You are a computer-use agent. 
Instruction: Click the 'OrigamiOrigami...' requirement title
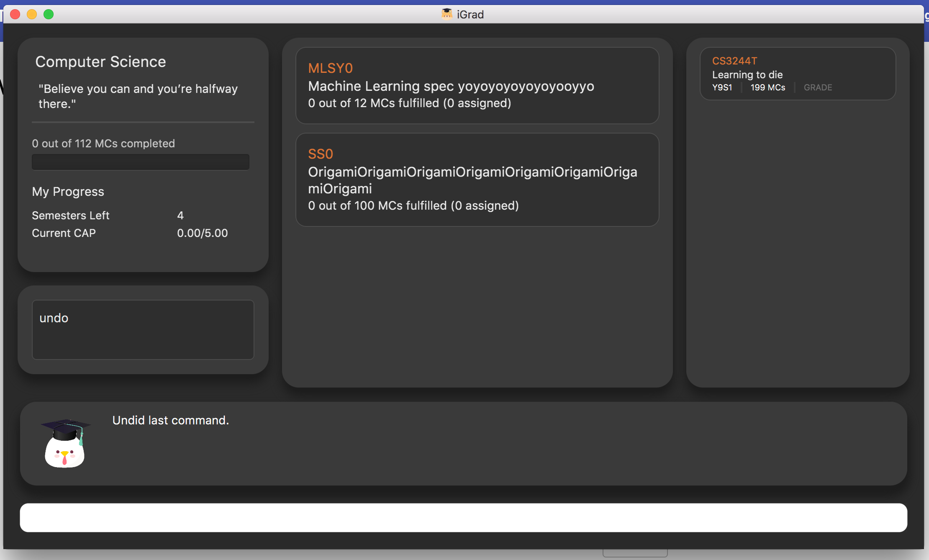click(473, 180)
